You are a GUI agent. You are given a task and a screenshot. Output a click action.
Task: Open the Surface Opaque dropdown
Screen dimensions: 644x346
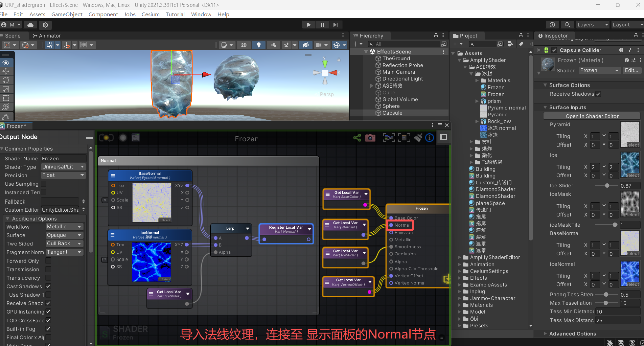click(64, 235)
